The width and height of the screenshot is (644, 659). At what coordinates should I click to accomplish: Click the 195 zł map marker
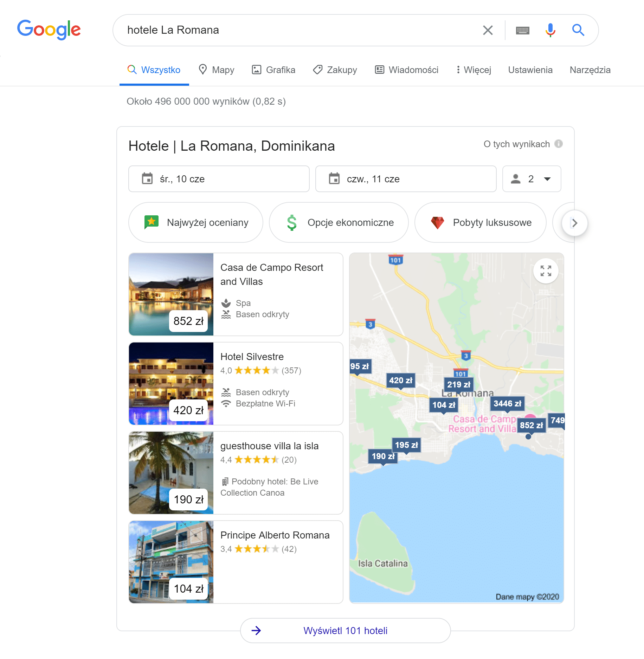click(407, 445)
